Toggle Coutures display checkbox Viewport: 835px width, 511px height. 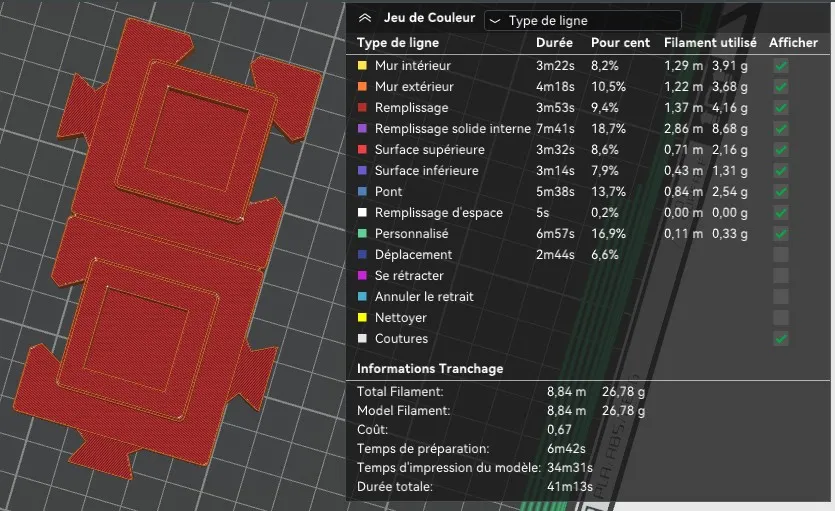pyautogui.click(x=781, y=339)
